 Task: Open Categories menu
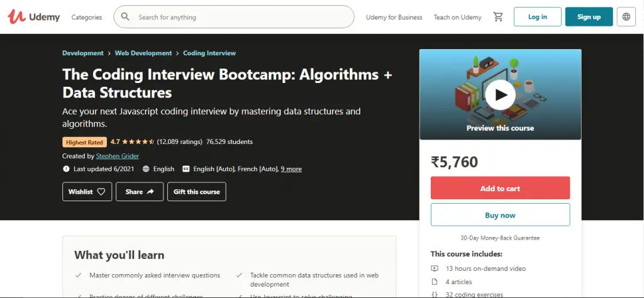87,17
